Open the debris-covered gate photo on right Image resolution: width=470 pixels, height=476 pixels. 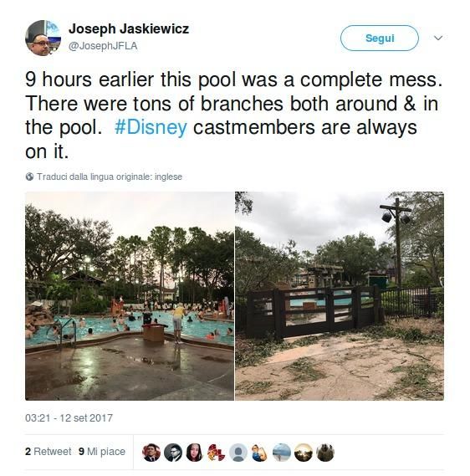tap(340, 295)
